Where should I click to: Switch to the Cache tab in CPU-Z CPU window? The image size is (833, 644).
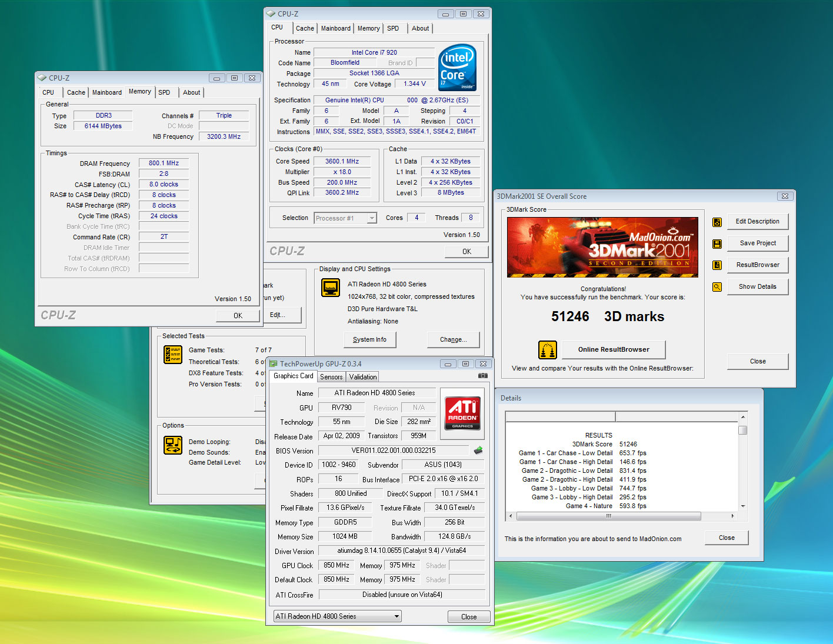coord(305,28)
